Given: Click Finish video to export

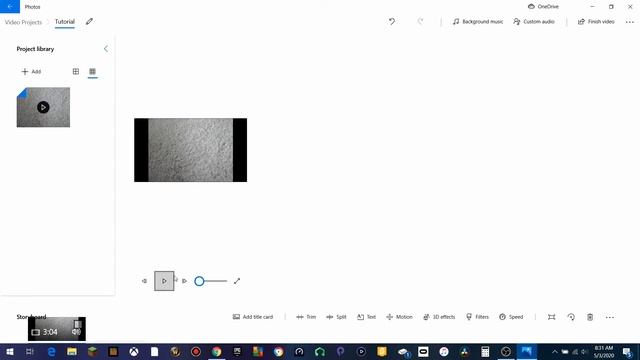Looking at the screenshot, I should pos(596,22).
